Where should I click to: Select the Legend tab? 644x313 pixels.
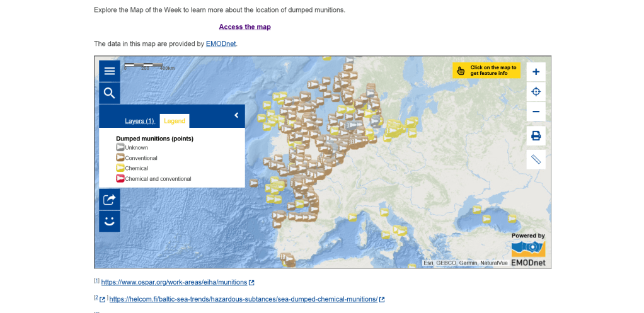[175, 121]
